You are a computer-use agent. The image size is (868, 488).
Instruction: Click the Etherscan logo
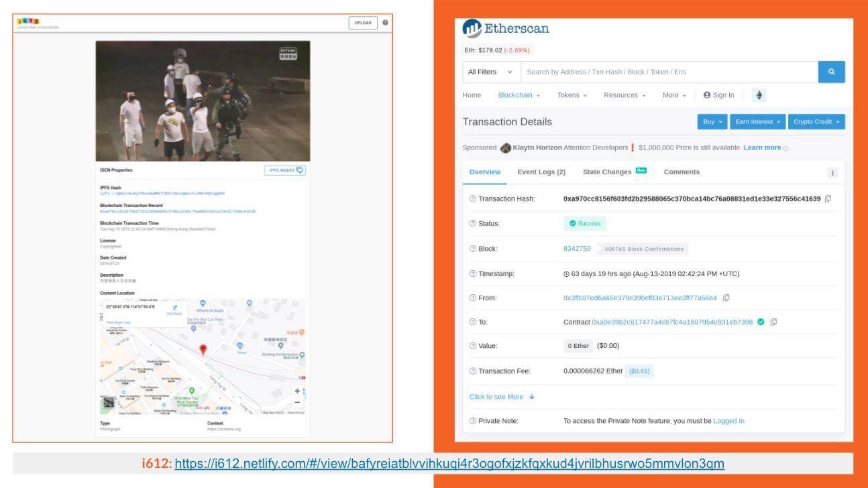(506, 29)
